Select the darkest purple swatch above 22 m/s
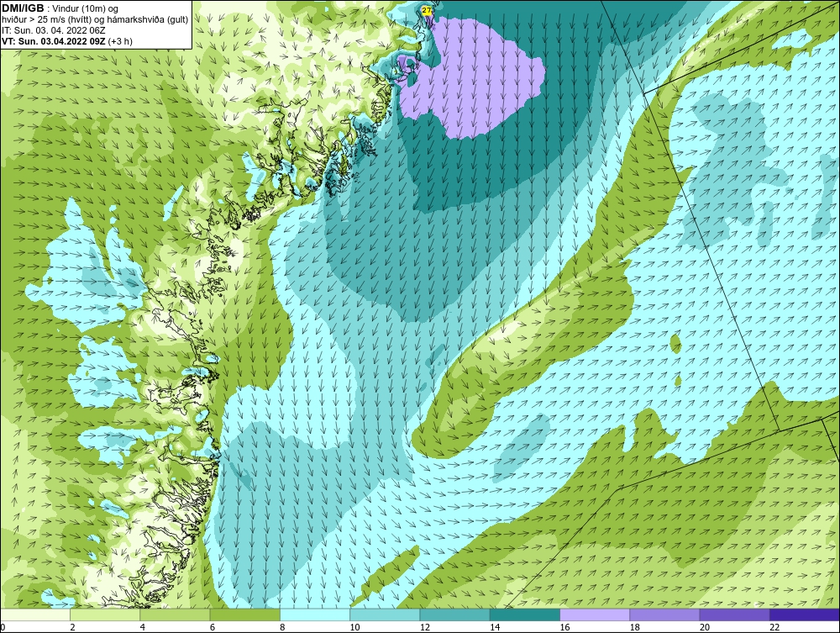Viewport: 840px width, 633px height. click(805, 615)
